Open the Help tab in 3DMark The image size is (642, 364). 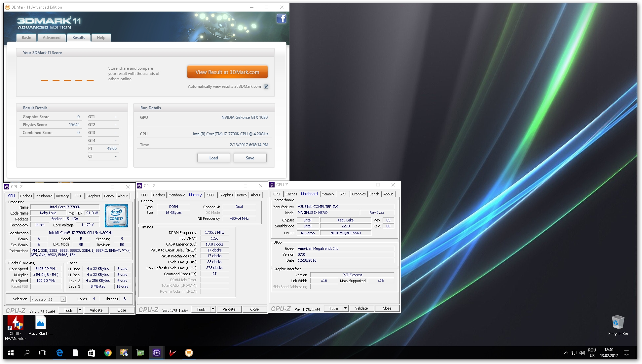click(101, 38)
